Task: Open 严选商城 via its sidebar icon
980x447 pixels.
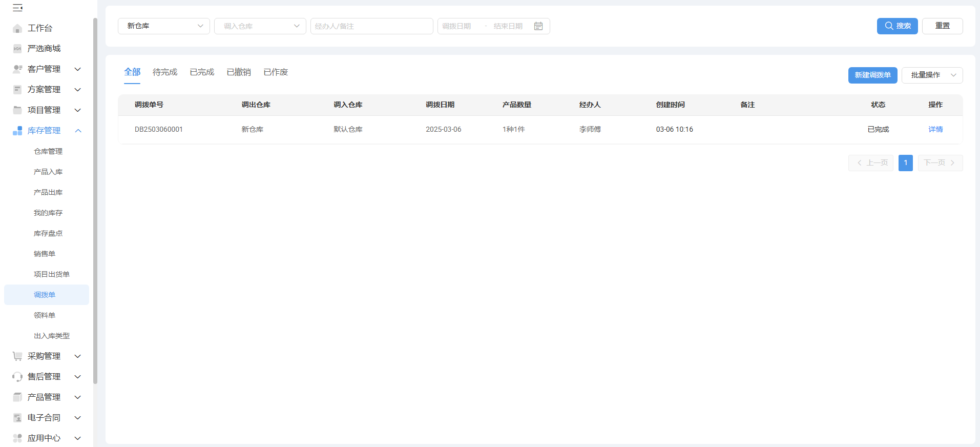Action: tap(17, 49)
